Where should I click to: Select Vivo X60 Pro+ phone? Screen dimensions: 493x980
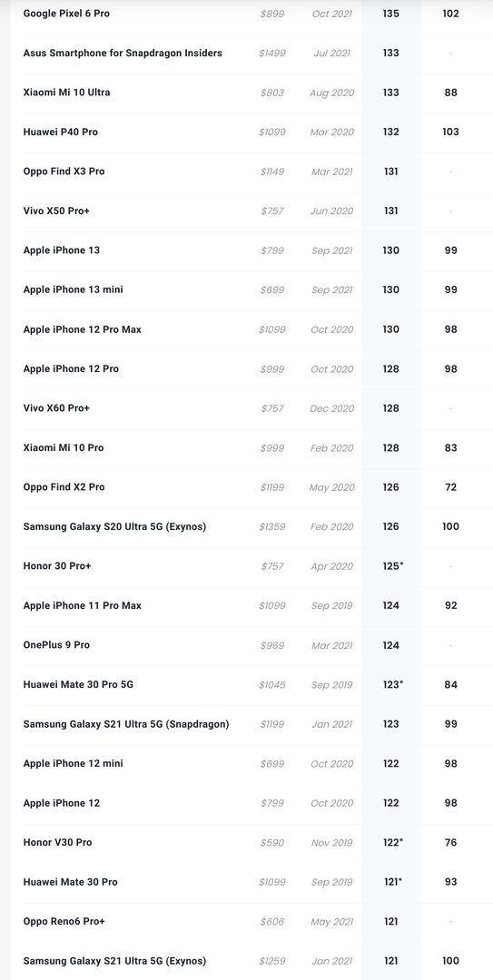(56, 408)
